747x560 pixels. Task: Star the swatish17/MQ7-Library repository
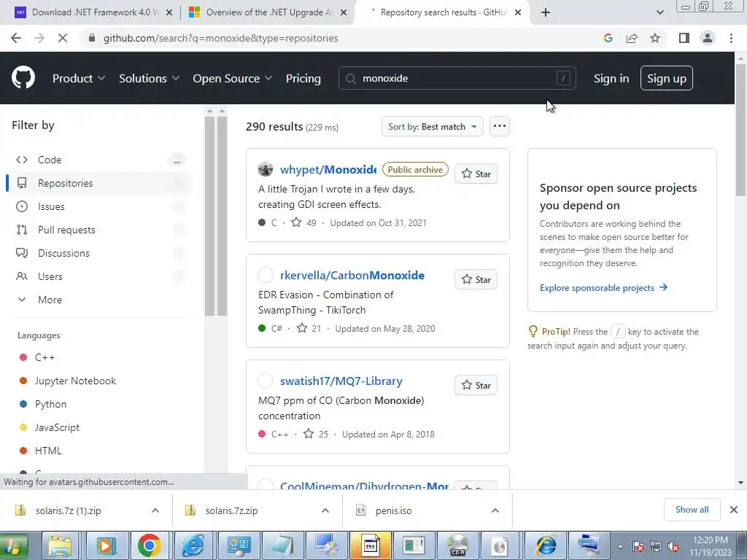point(476,385)
